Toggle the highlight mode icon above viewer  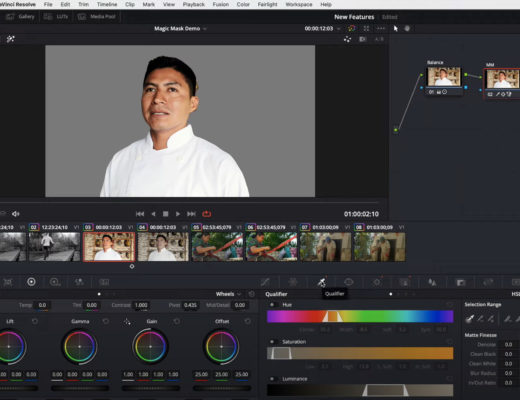[347, 39]
